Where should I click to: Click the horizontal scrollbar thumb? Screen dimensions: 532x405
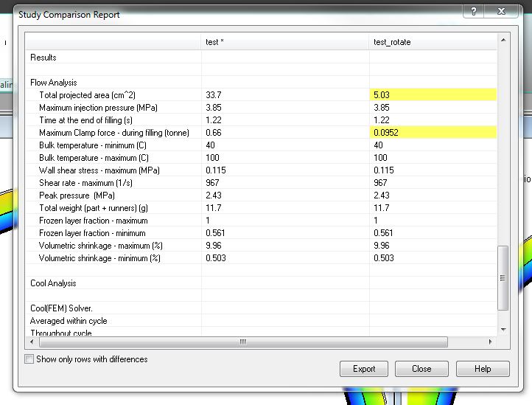(243, 342)
